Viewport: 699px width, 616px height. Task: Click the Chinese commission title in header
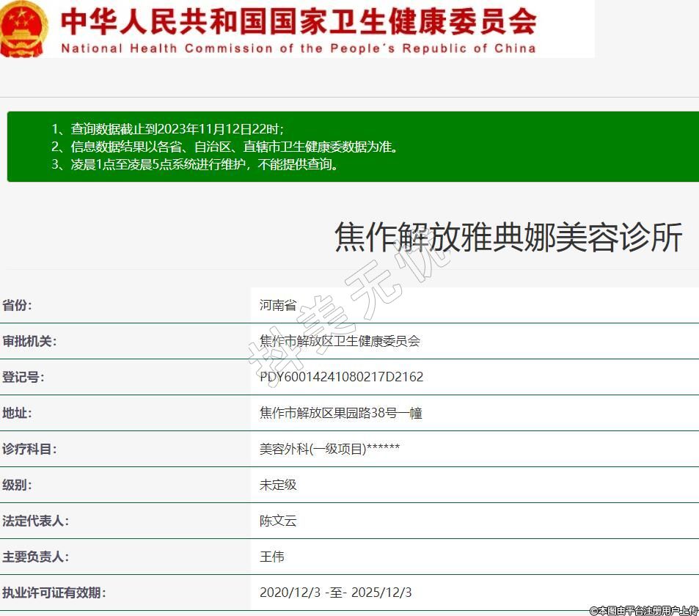coord(299,22)
